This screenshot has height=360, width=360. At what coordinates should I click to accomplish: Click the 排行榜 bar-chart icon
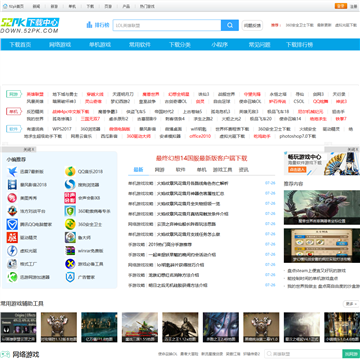click(89, 25)
